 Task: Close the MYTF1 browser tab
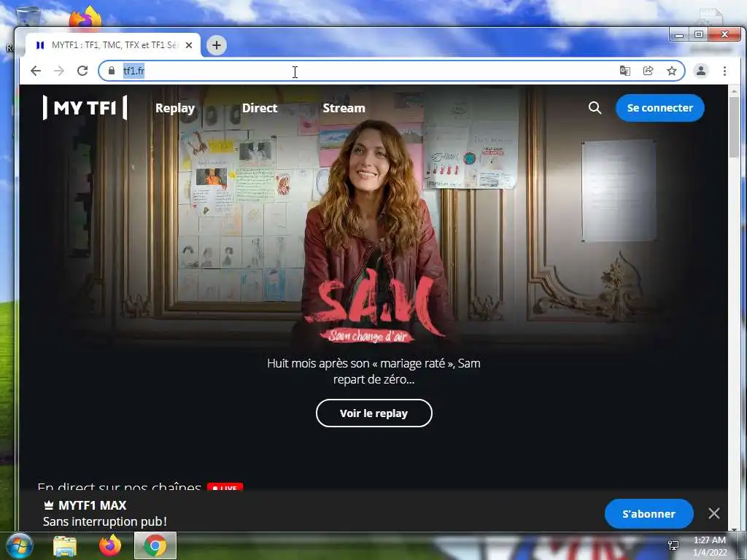(189, 45)
